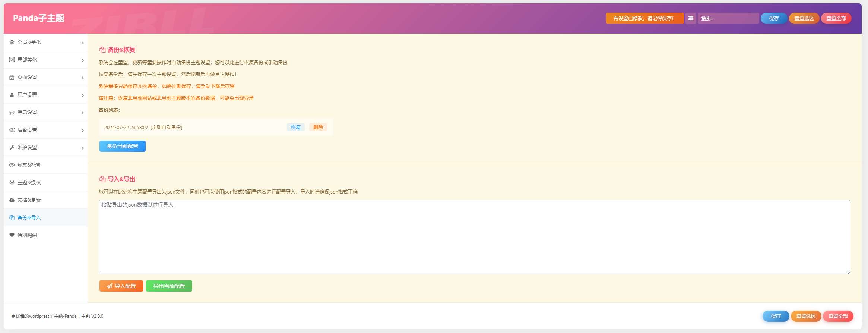868x333 pixels.
Task: Click the 后台设置 gears icon
Action: 12,130
